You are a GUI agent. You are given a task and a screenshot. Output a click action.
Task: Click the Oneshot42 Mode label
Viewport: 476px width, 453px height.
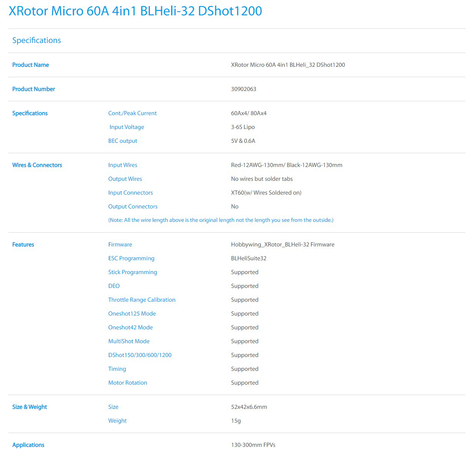[x=130, y=327]
